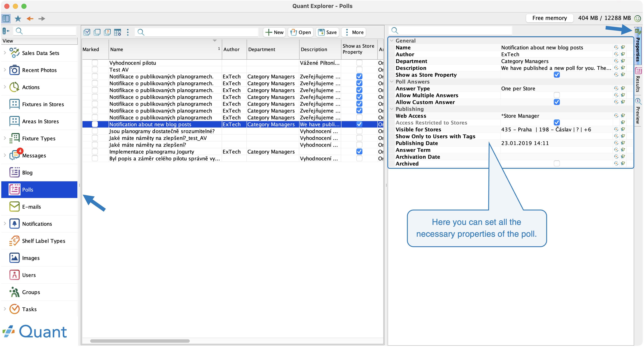Toggle Access Restricted to Stores checkbox
Image resolution: width=644 pixels, height=347 pixels.
click(556, 122)
